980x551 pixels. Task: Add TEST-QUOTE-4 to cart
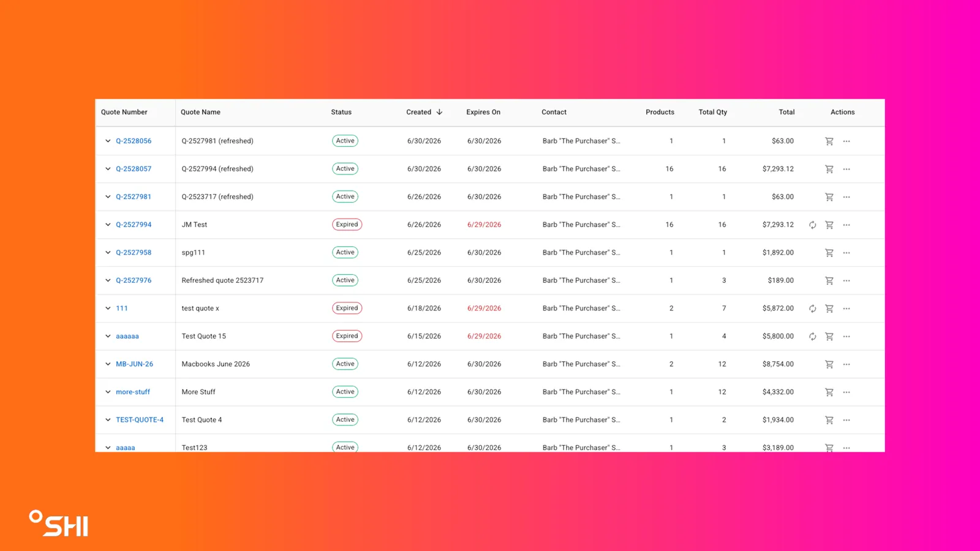[829, 420]
